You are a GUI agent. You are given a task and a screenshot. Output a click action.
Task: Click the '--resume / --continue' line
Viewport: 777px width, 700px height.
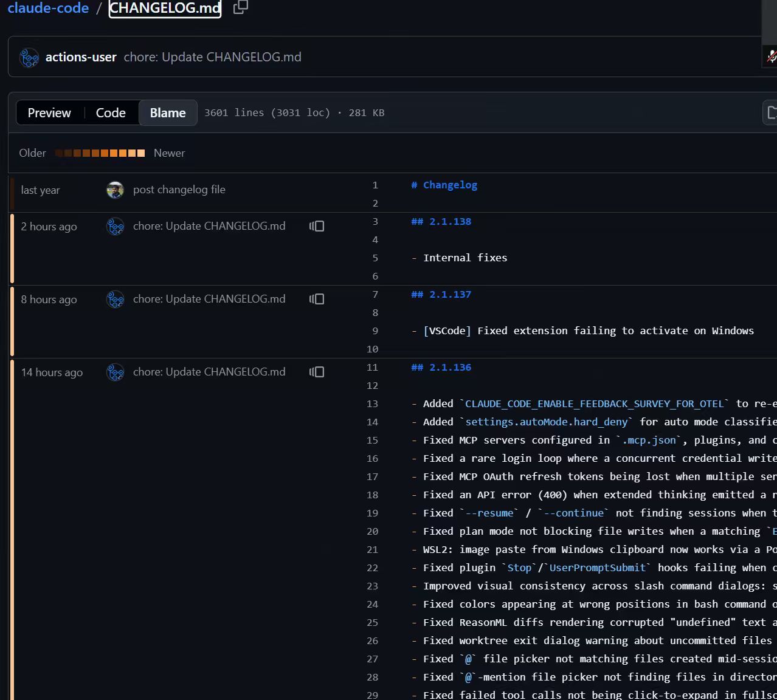tap(593, 513)
